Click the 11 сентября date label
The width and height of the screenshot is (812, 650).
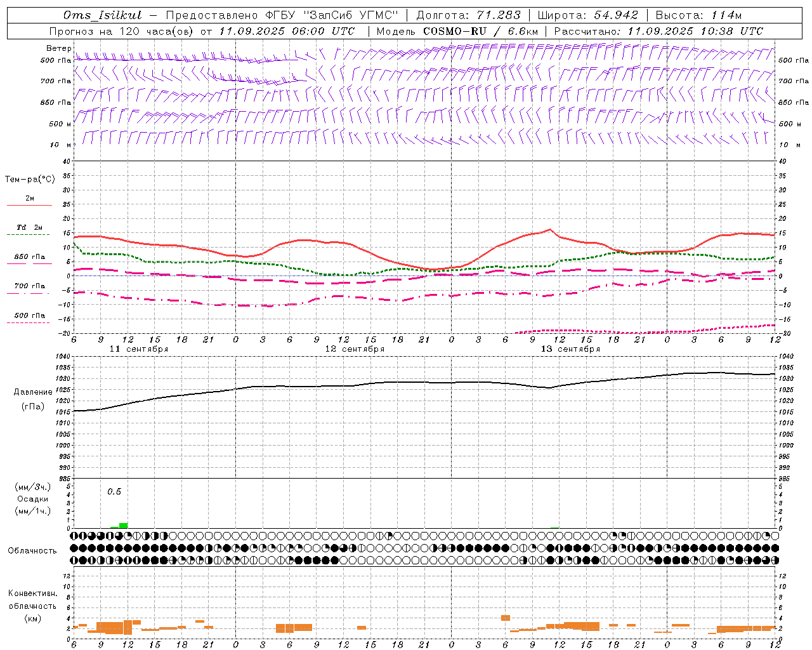pos(139,349)
